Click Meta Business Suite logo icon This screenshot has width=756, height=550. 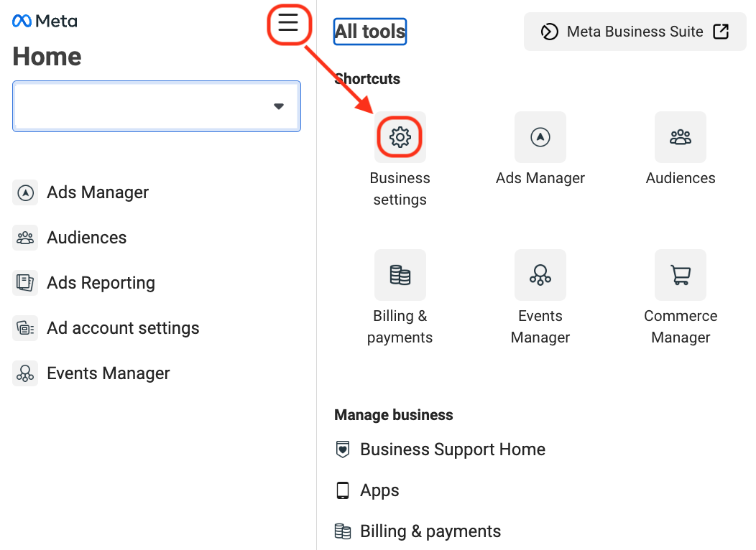pos(549,32)
